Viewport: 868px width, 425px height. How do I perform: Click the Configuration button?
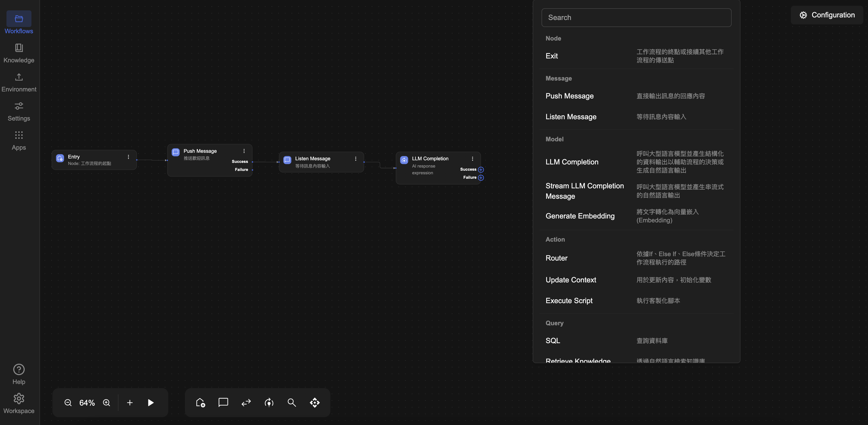(x=827, y=15)
